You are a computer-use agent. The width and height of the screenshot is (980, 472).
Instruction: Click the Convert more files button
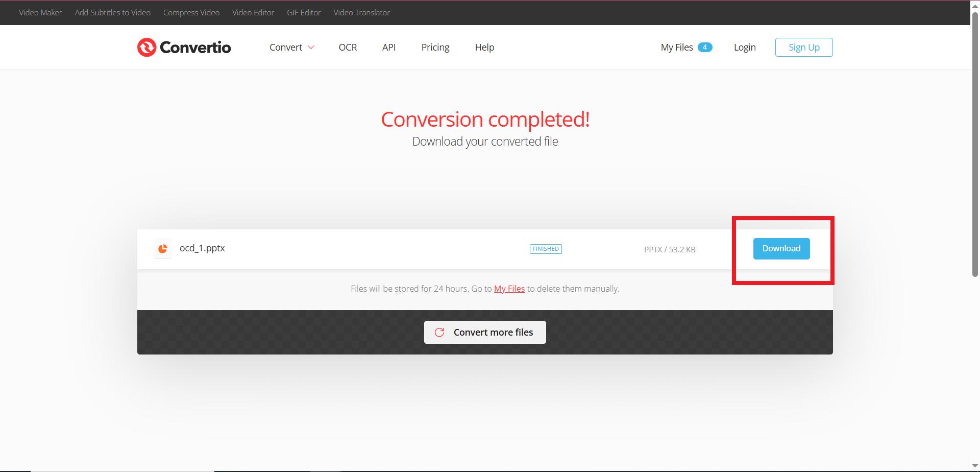485,333
